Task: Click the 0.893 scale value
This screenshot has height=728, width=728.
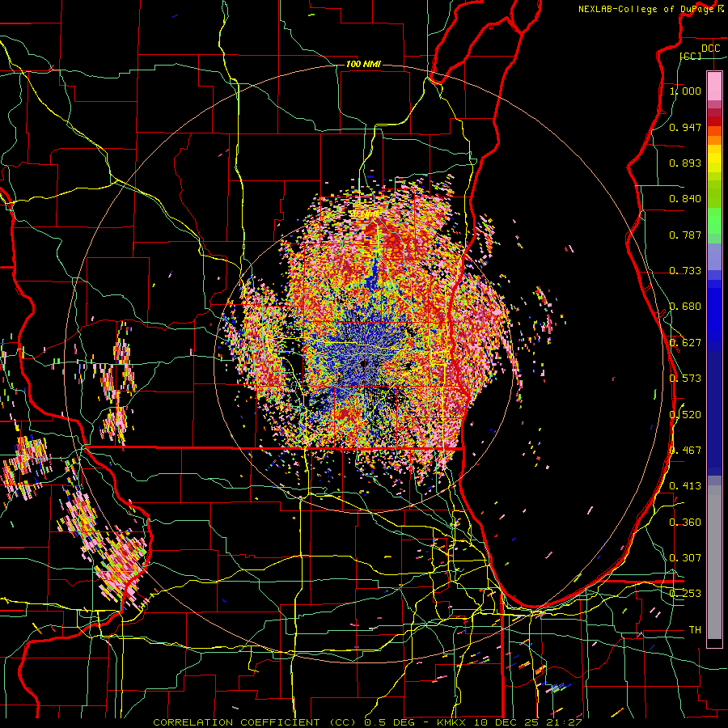Action: (x=685, y=163)
